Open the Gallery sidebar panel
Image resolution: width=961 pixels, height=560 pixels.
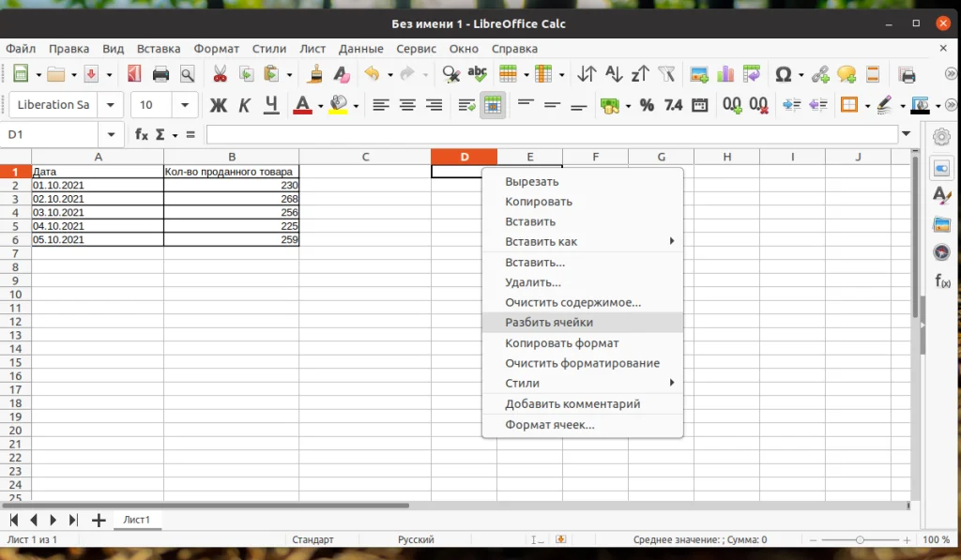(x=941, y=225)
